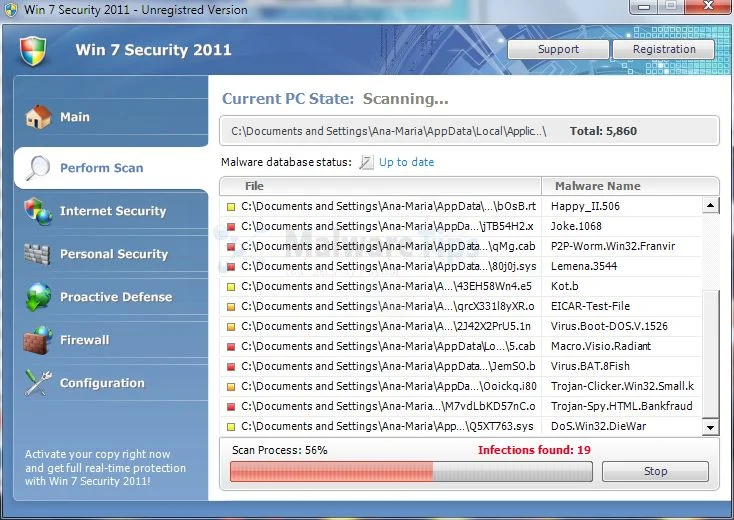This screenshot has height=520, width=734.
Task: Select the Perform Scan section
Action: tap(111, 168)
